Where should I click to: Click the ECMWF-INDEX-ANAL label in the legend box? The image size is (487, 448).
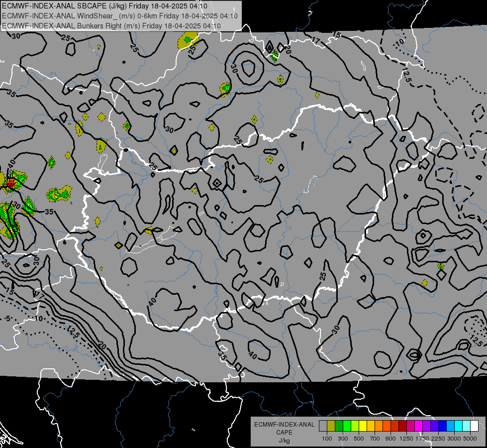coord(284,425)
